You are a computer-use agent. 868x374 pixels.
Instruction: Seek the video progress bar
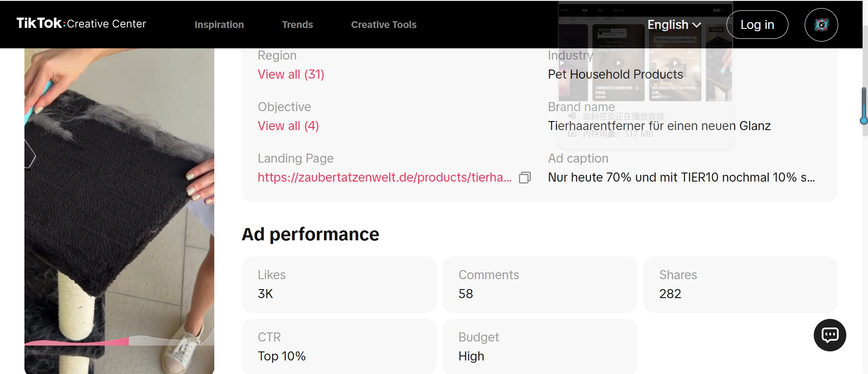tap(119, 342)
